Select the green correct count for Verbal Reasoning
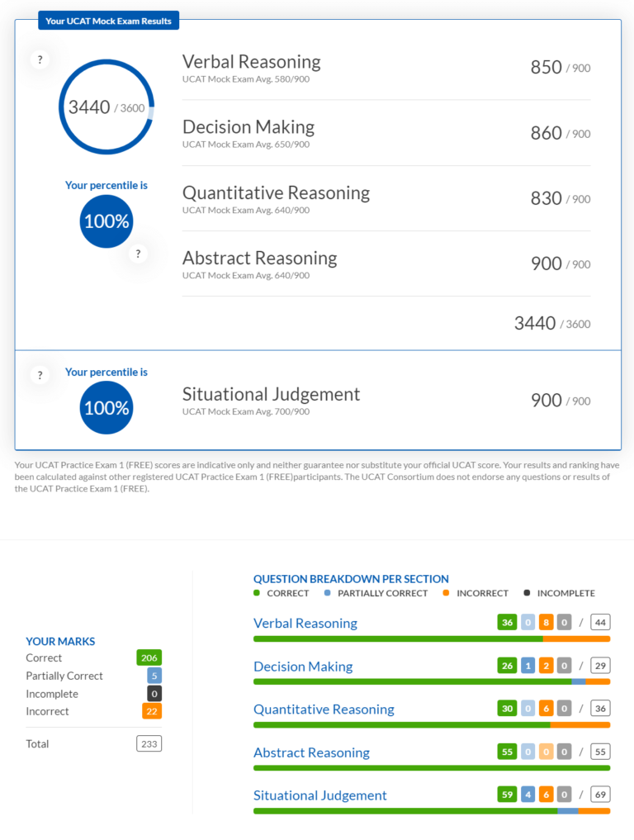The width and height of the screenshot is (634, 840). [x=507, y=622]
